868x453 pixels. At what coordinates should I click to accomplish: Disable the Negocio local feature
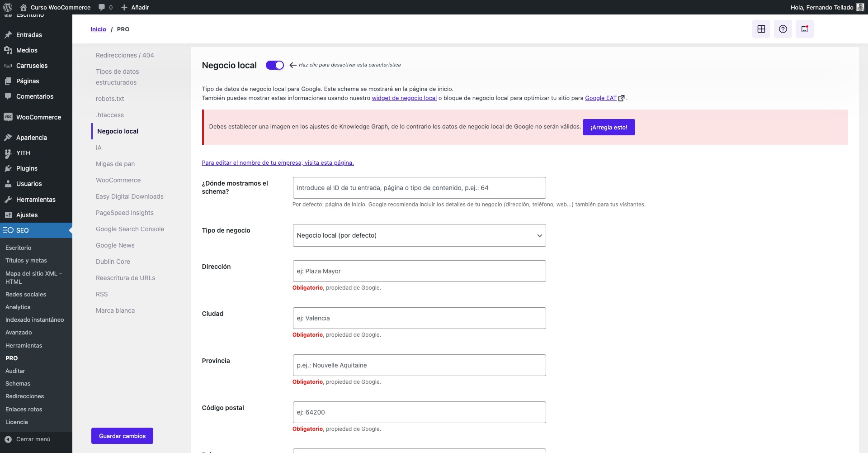[274, 65]
